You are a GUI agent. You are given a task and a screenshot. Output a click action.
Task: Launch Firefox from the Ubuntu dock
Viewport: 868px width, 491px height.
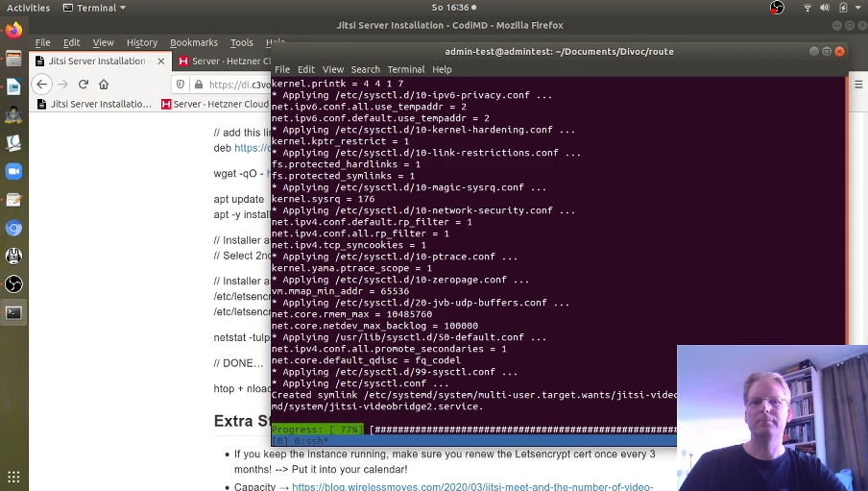[13, 30]
